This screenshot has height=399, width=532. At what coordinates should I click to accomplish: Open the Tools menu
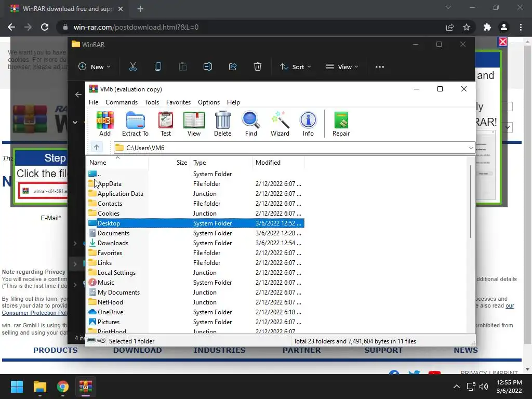tap(152, 102)
